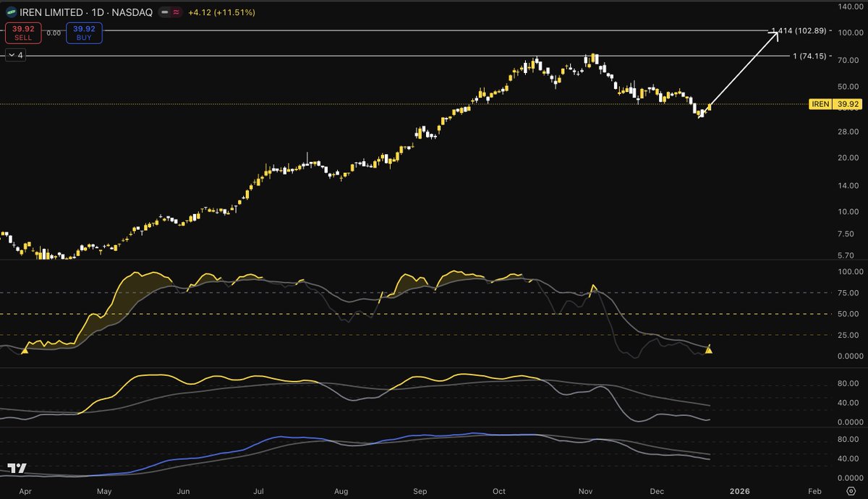The image size is (868, 499).
Task: Click the +4.12 (+11.51%) price change
Action: click(x=222, y=12)
